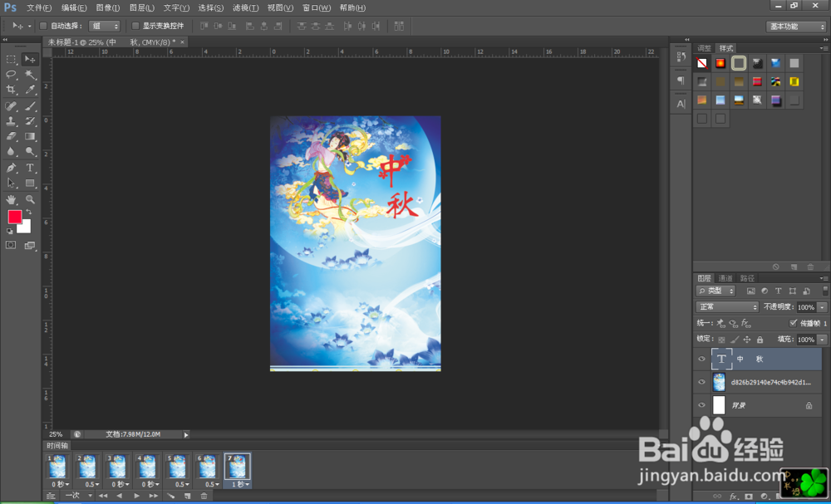The image size is (831, 504).
Task: Open the Character panel icon
Action: point(681,104)
